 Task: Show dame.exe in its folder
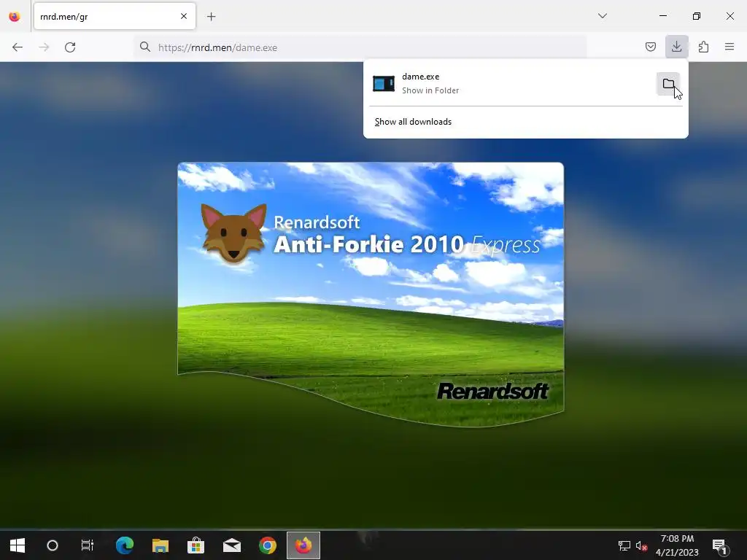[x=668, y=84]
